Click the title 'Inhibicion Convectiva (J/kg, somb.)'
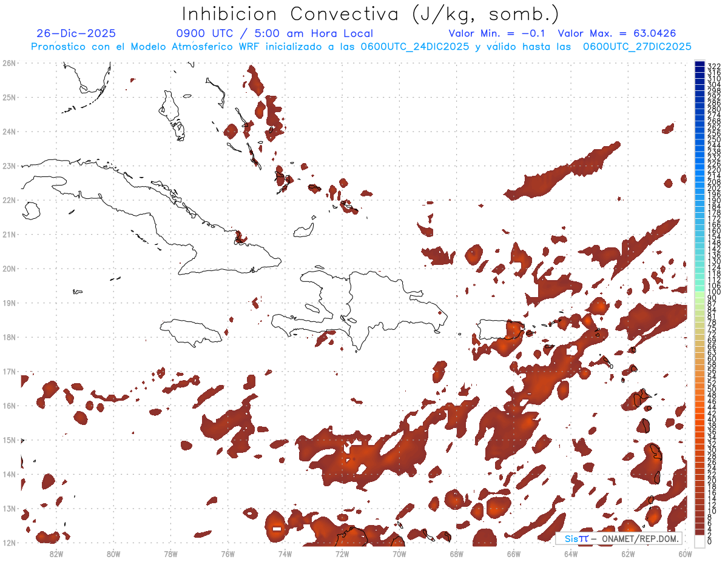Screen dimensions: 728x562 point(371,15)
